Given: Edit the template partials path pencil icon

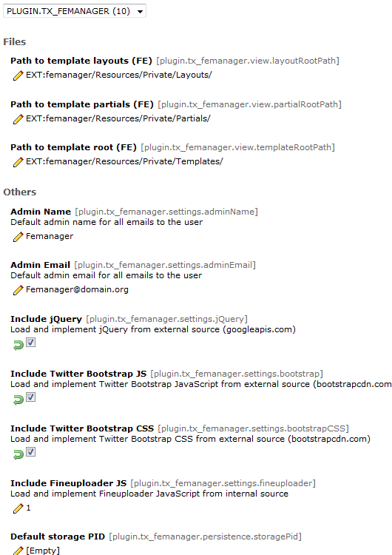Looking at the screenshot, I should click(18, 119).
